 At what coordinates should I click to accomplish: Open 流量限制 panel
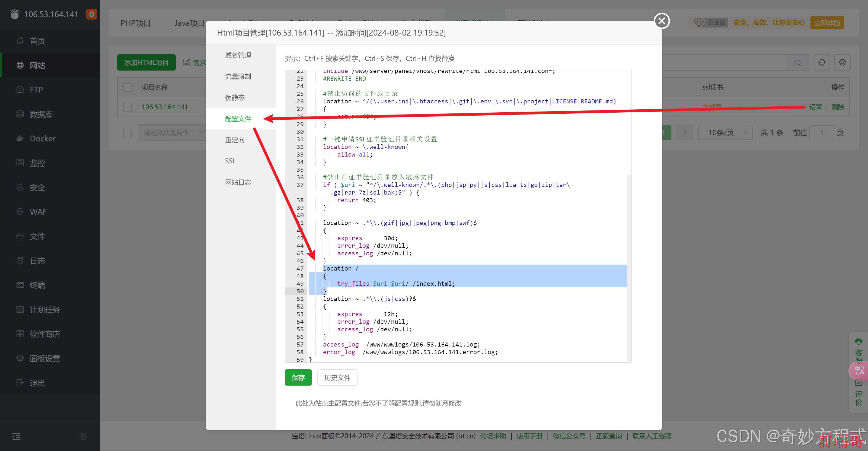(238, 76)
